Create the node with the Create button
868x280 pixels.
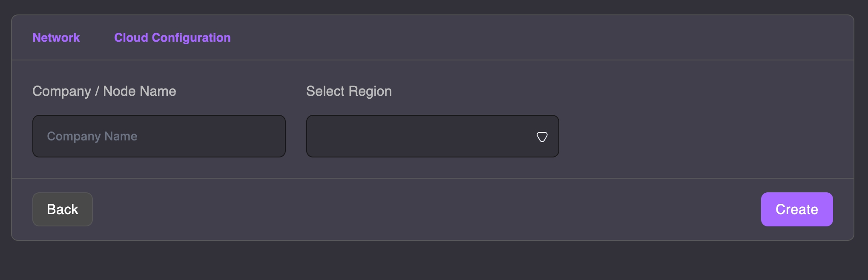pos(796,209)
